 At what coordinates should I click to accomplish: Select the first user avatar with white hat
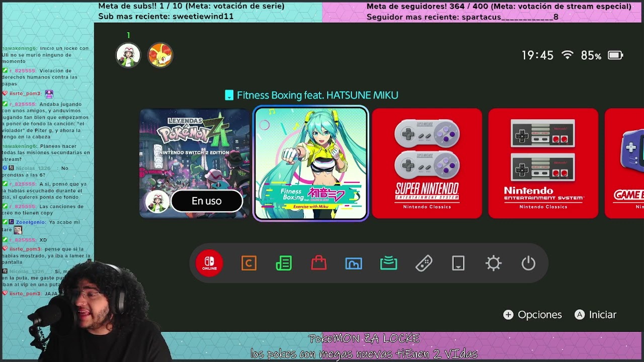[x=128, y=55]
